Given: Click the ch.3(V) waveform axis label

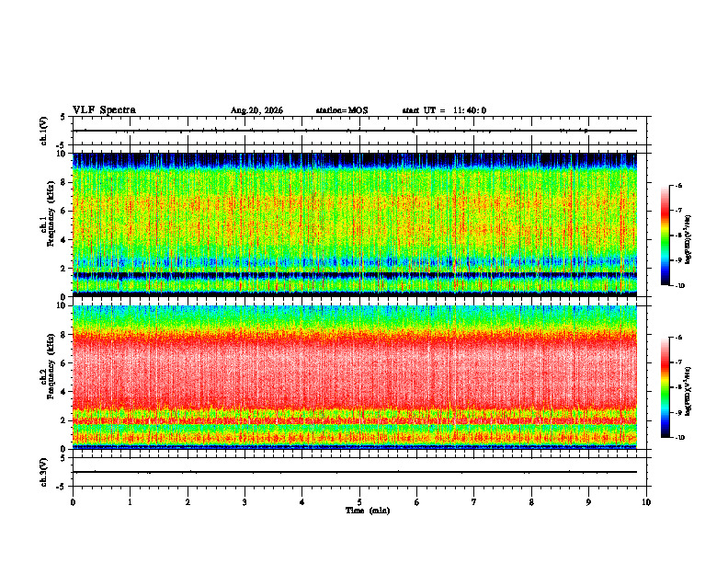Looking at the screenshot, I should coord(44,472).
